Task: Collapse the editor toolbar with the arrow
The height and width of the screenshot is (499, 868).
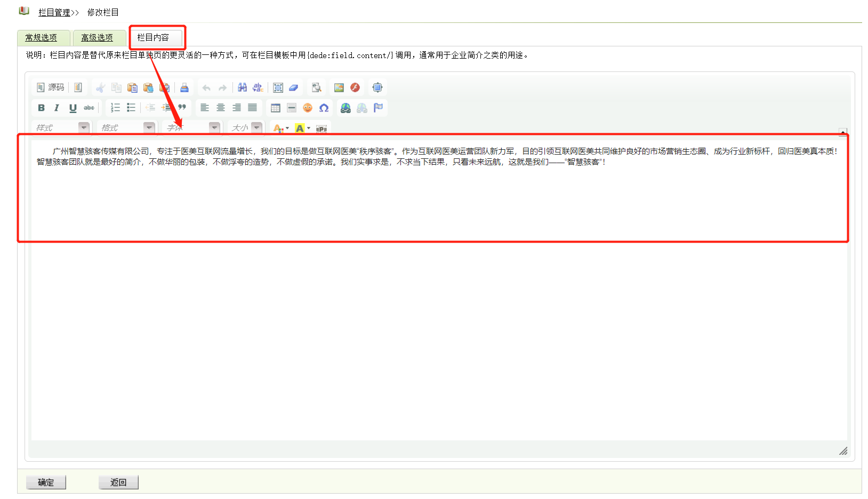Action: 843,131
